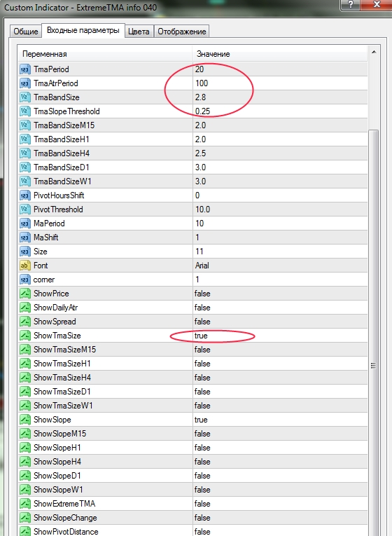Viewport: 392px width, 536px height.
Task: Click the PivotThreshold value 10.0
Action: point(202,209)
